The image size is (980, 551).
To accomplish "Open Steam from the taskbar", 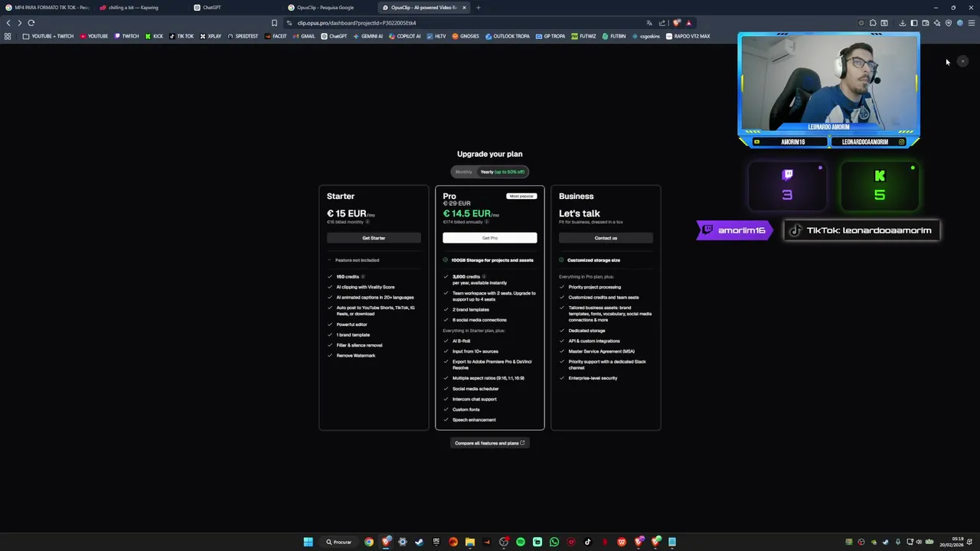I will 419,542.
